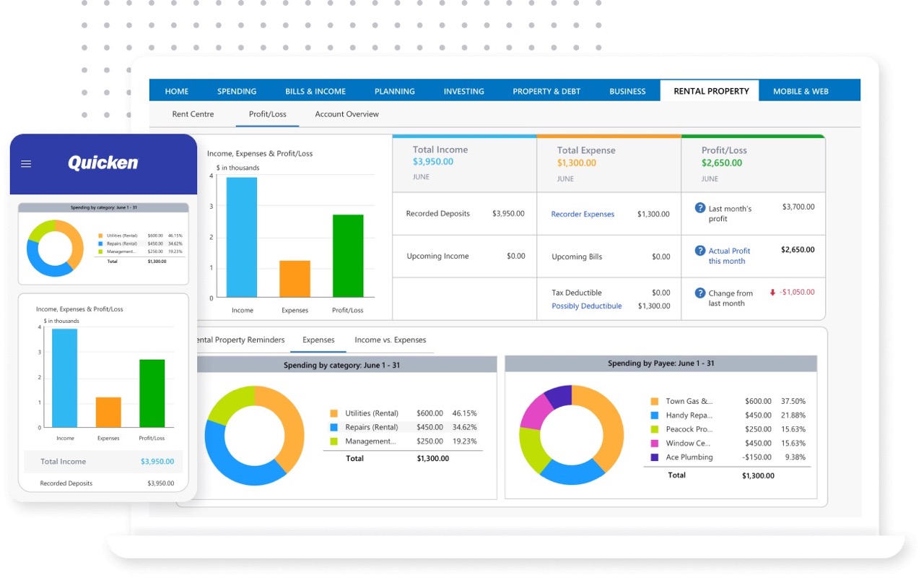Click the Town Gas orange payee swatch

pos(654,401)
